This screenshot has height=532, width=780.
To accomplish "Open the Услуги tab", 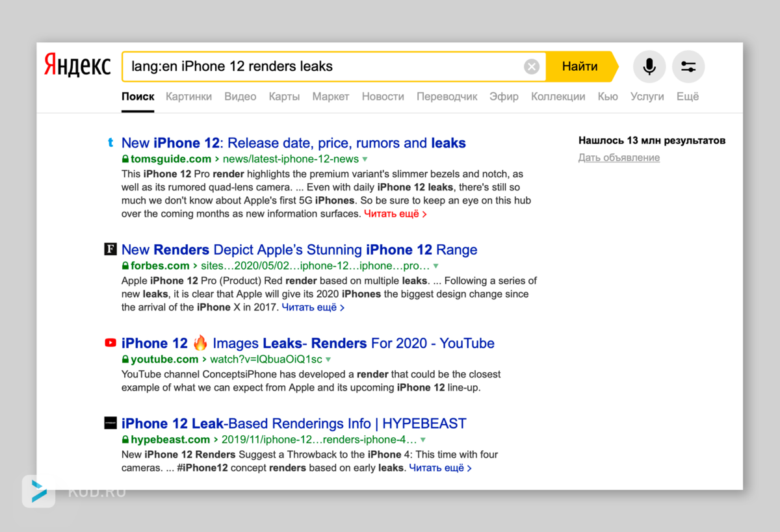I will pyautogui.click(x=647, y=96).
